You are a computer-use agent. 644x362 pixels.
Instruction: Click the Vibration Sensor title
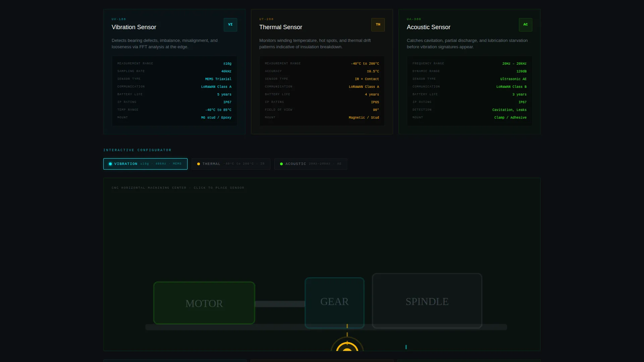tap(134, 27)
